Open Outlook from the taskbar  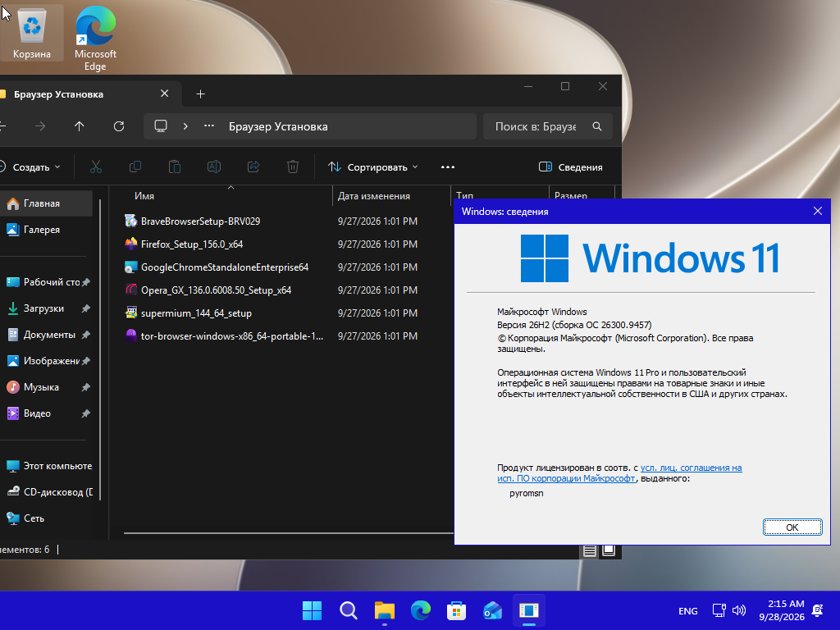coord(492,610)
